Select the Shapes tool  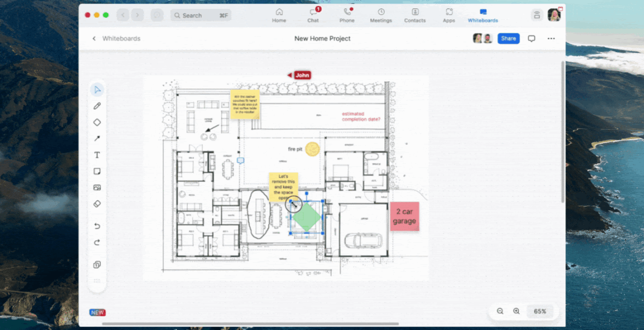(x=97, y=122)
